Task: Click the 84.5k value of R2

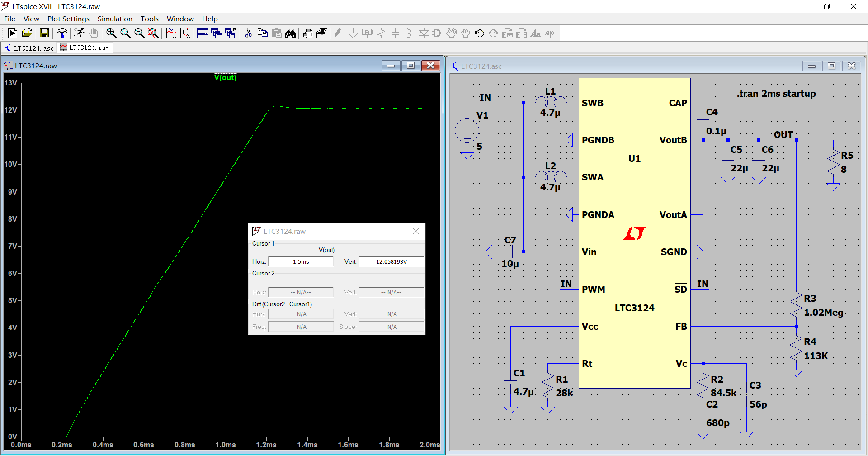Action: (x=723, y=393)
